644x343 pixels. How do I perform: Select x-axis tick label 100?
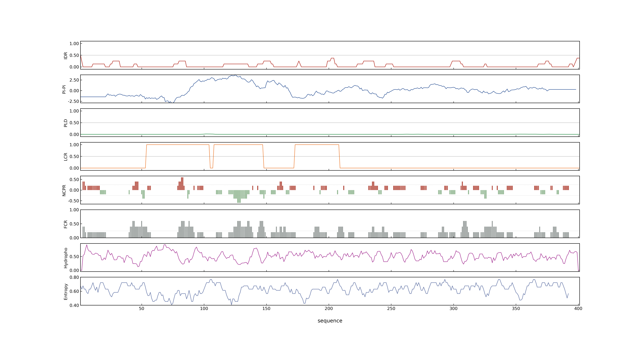point(204,308)
